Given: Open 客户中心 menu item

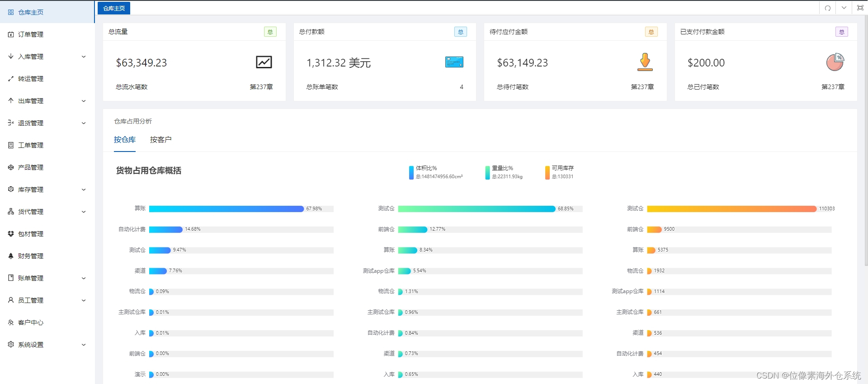Looking at the screenshot, I should click(47, 322).
